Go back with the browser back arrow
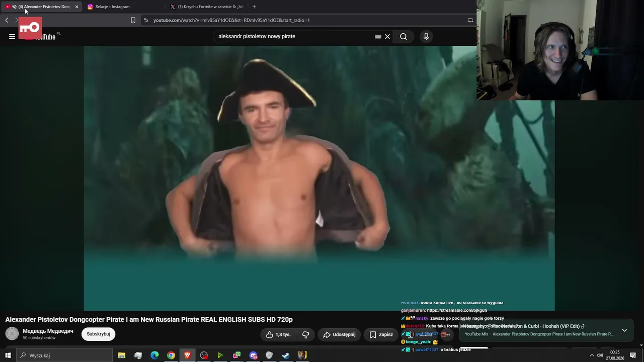Screen dimensions: 644x362 coord(7,20)
